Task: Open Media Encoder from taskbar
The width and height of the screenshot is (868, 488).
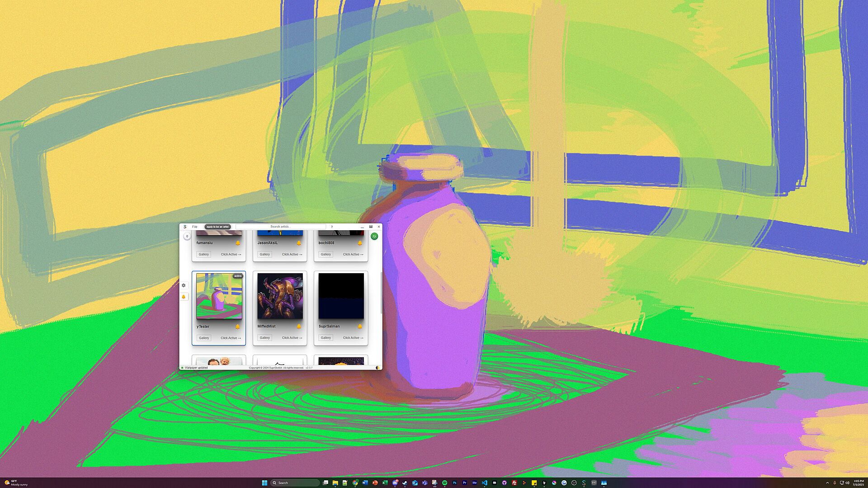Action: pyautogui.click(x=474, y=483)
